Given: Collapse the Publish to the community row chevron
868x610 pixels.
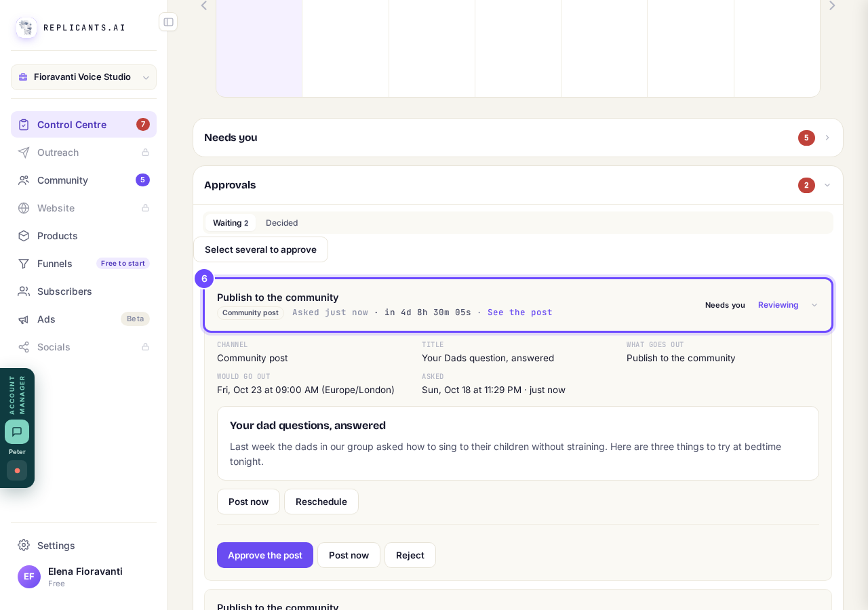Looking at the screenshot, I should (x=814, y=305).
